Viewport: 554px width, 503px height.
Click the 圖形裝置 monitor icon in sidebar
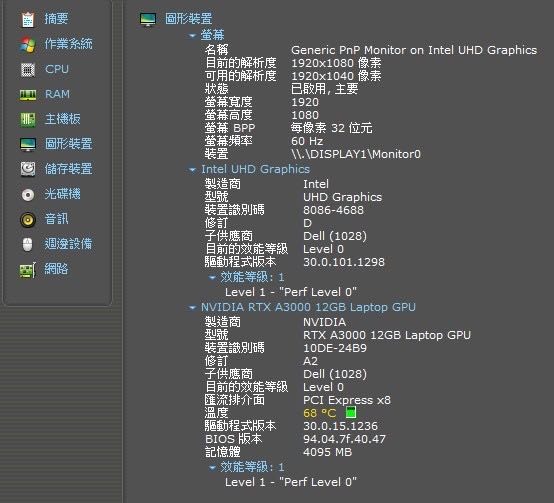coord(28,144)
